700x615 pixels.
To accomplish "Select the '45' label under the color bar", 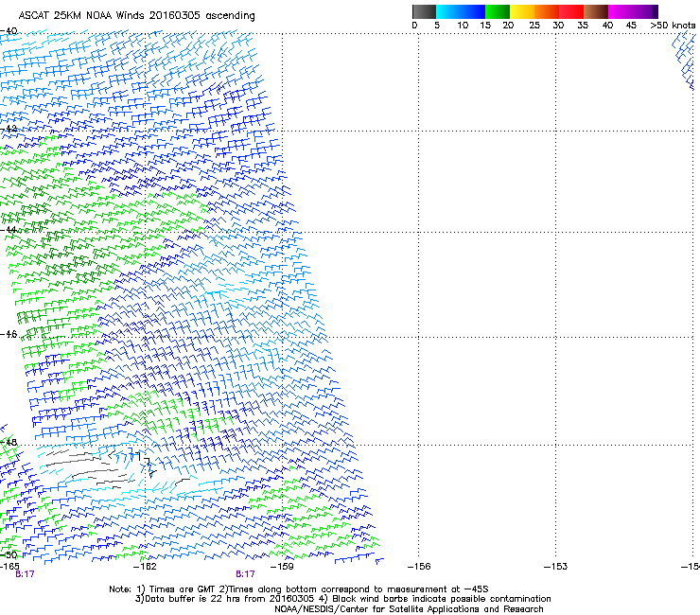I will (631, 26).
